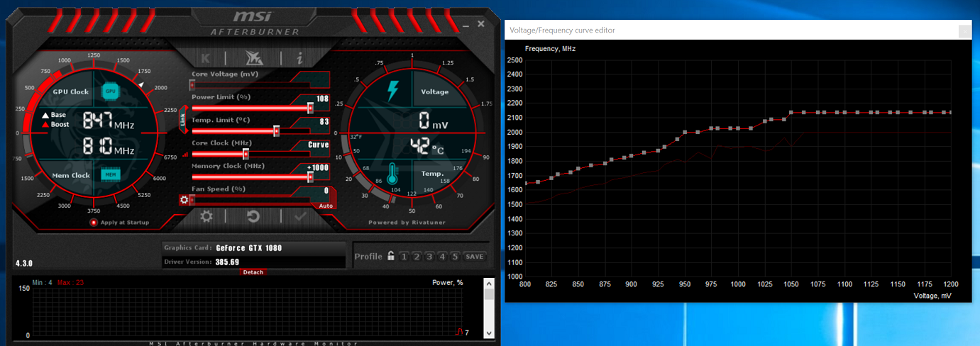This screenshot has width=980, height=346.
Task: Click the Temp. Limit value field 83
Action: 324,122
